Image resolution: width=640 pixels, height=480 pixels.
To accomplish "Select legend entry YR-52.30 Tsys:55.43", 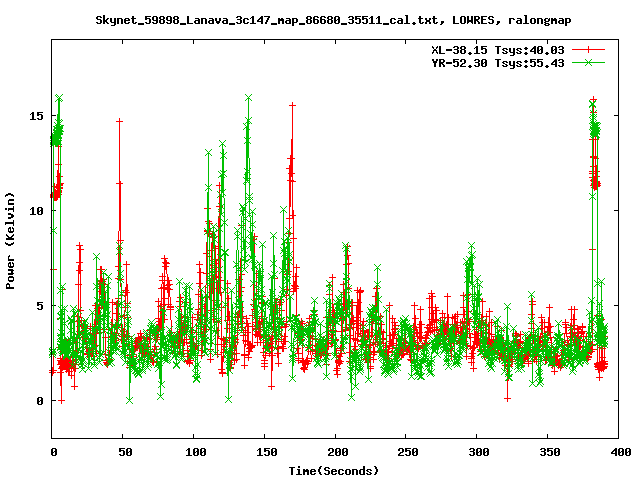I will coord(498,63).
